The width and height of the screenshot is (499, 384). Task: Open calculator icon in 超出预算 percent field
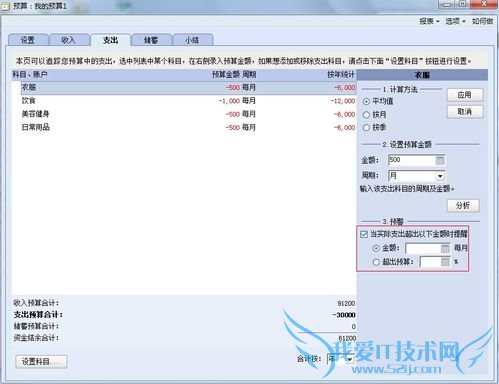point(445,262)
